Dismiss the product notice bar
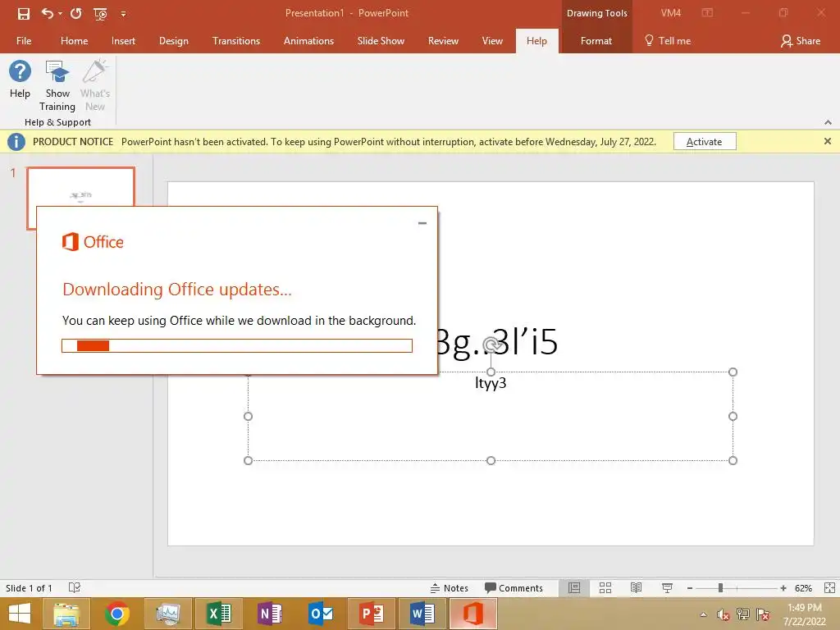Image resolution: width=840 pixels, height=630 pixels. pyautogui.click(x=828, y=141)
